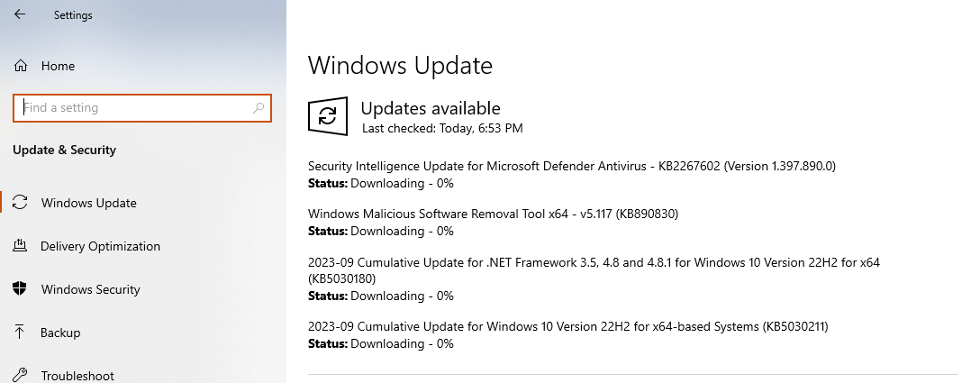Click the Troubleshoot wrench icon
The image size is (980, 383).
[x=20, y=375]
